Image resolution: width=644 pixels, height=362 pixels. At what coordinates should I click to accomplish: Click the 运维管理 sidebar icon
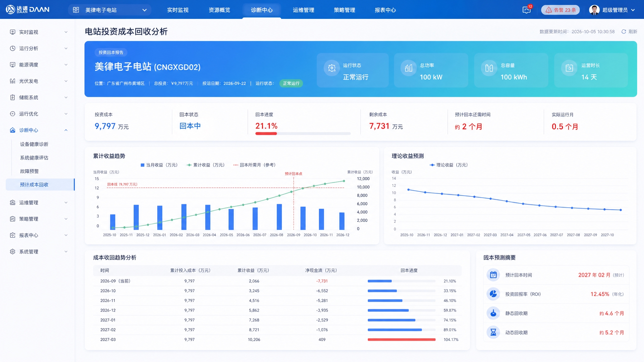click(13, 203)
